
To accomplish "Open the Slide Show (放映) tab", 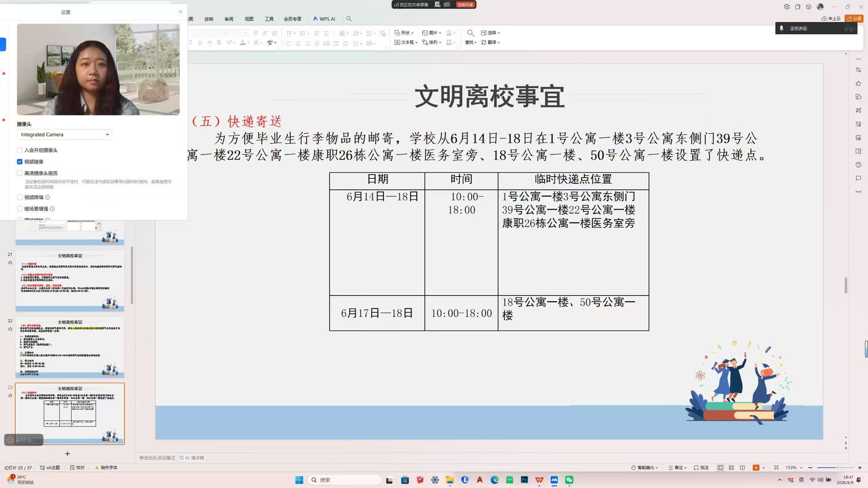I will coord(209,19).
